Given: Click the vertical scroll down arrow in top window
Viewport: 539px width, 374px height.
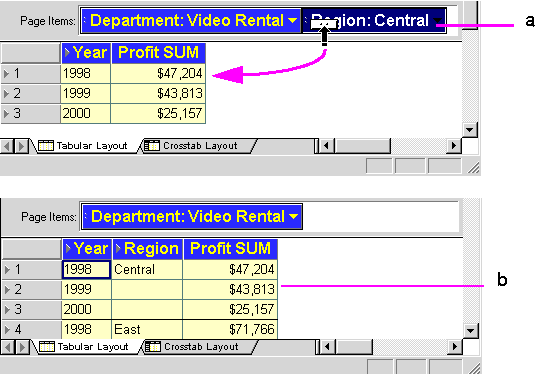Looking at the screenshot, I should 470,130.
